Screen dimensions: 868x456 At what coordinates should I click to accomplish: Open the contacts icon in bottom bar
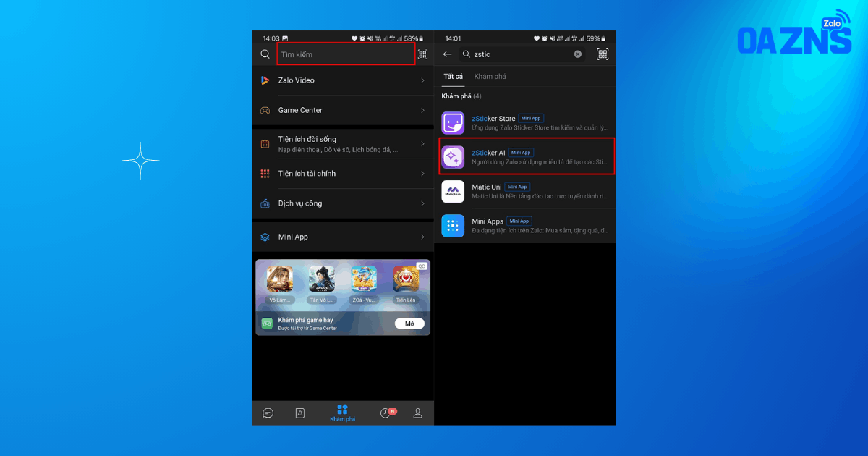coord(300,413)
